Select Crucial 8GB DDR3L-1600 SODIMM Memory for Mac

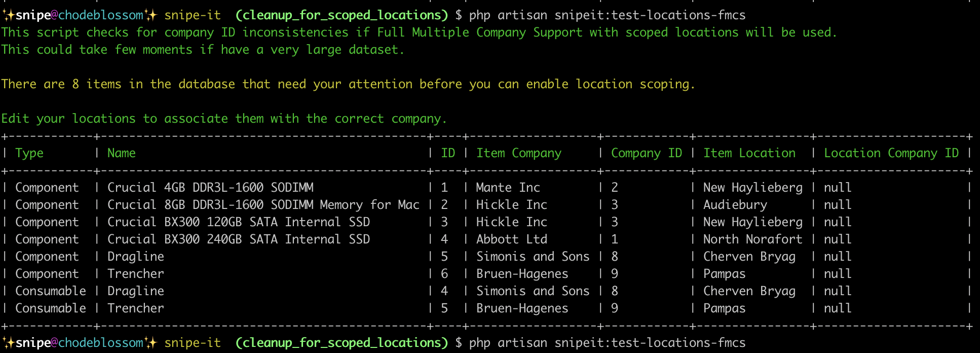[263, 205]
